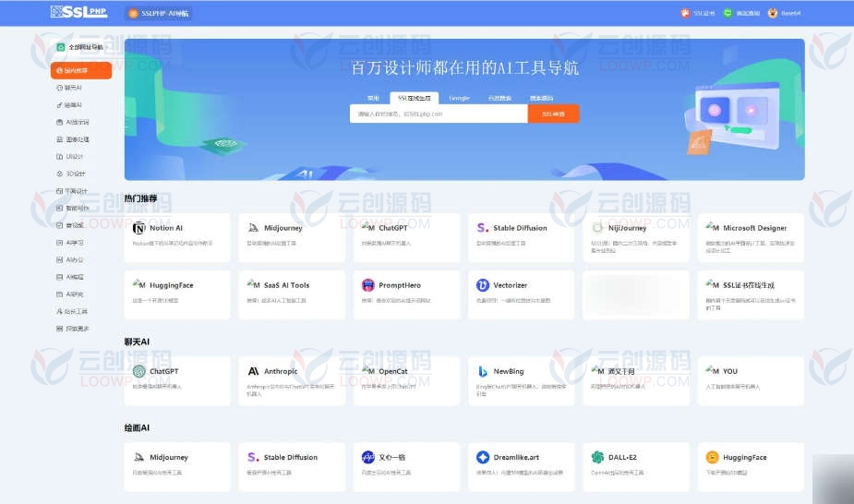Focus the domain search input field

coord(439,114)
